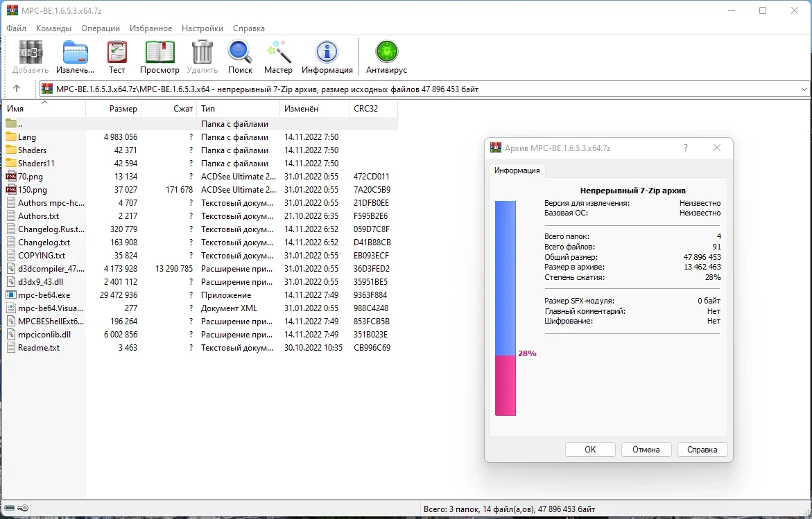Click the mpc-be64.exe application icon
This screenshot has width=812, height=519.
[11, 295]
